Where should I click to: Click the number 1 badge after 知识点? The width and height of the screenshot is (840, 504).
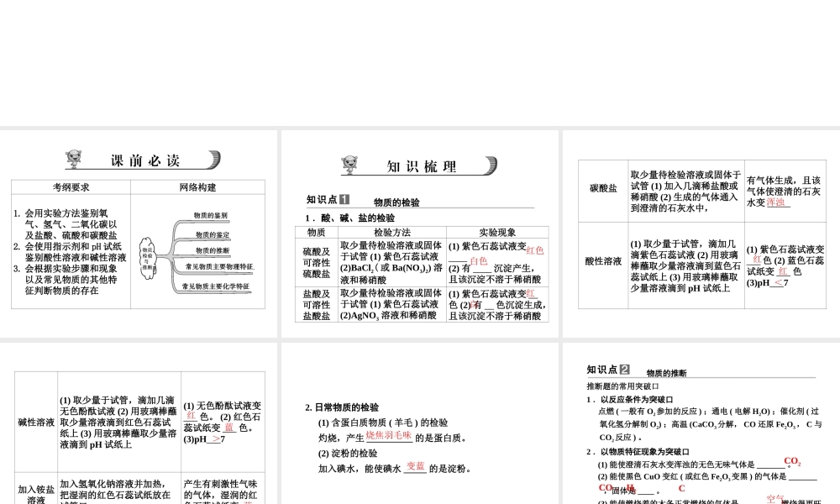344,199
